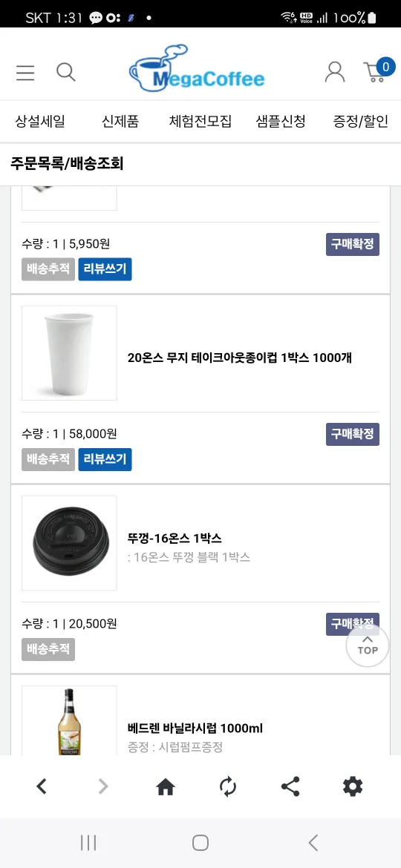Tap the share icon in the bottom bar
401x868 pixels.
[x=290, y=786]
